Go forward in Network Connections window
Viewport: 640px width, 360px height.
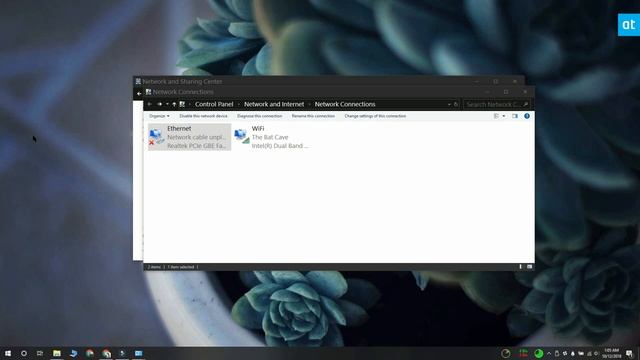coord(160,104)
